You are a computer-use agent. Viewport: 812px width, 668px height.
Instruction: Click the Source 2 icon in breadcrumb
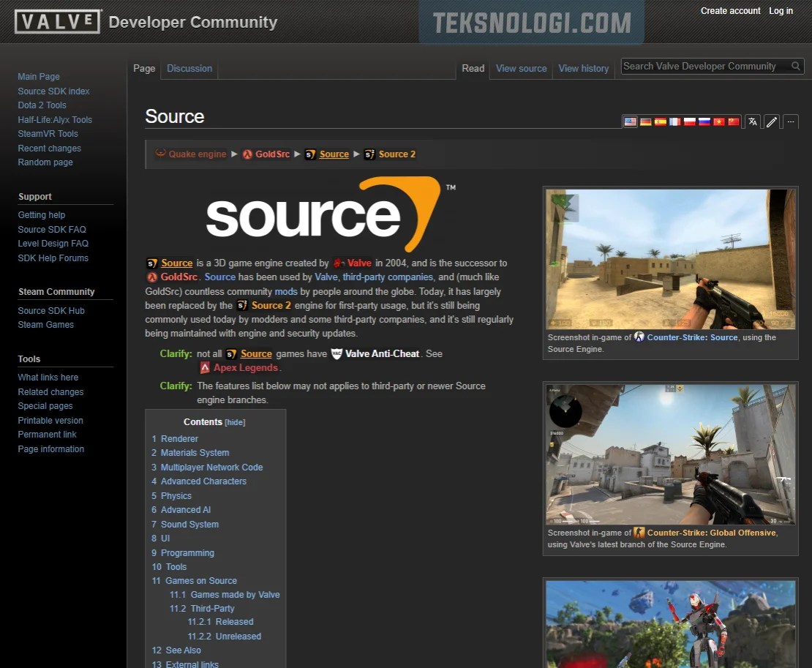coord(369,154)
